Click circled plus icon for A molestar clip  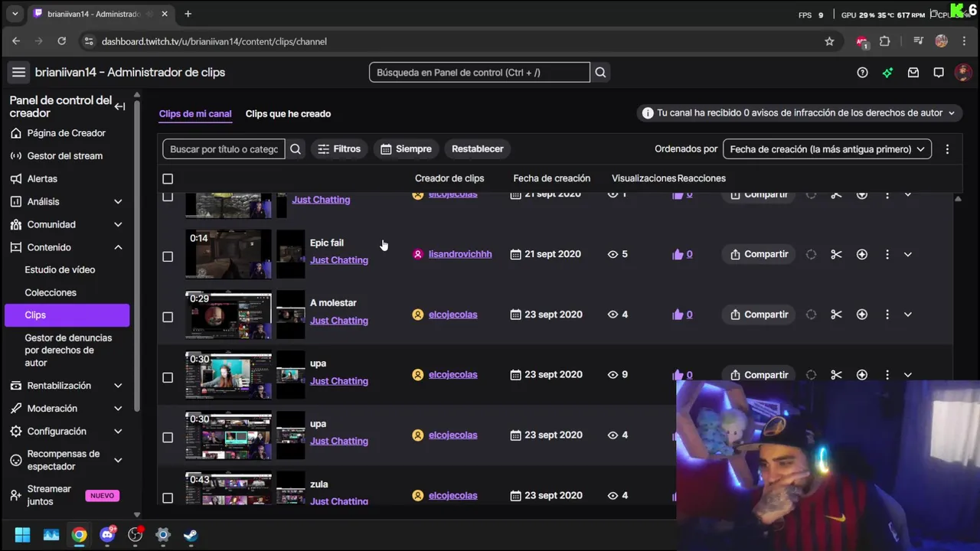pos(861,315)
